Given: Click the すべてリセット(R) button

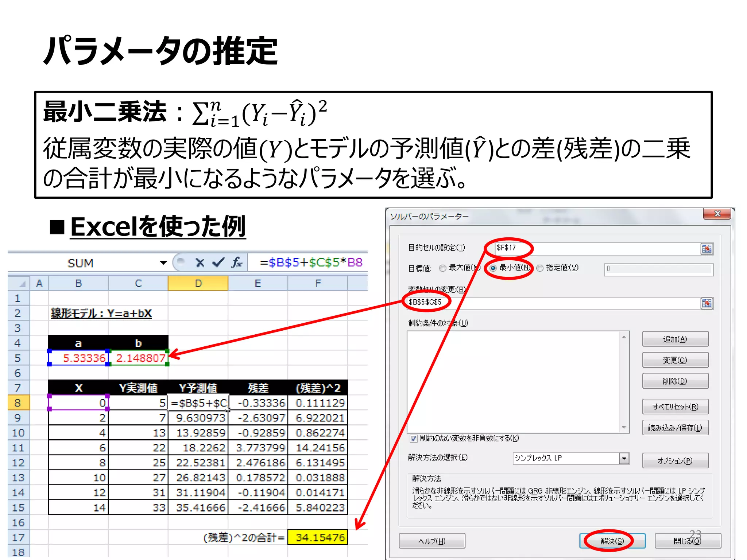Looking at the screenshot, I should pyautogui.click(x=675, y=407).
